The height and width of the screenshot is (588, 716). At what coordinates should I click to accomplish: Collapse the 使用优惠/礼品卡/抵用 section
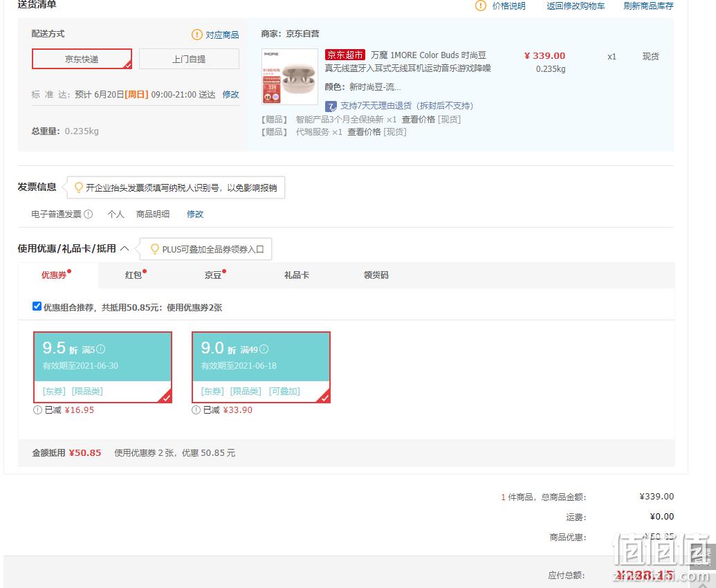click(x=125, y=249)
